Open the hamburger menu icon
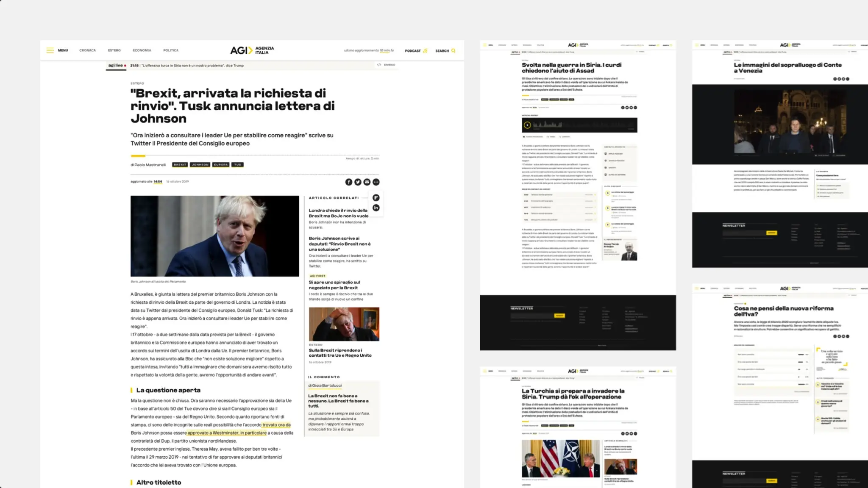 [50, 50]
